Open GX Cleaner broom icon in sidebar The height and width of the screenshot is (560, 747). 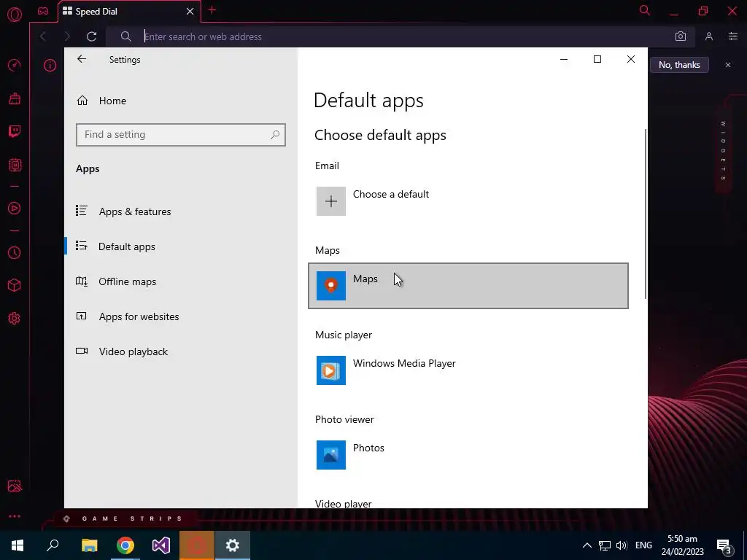pos(15,98)
